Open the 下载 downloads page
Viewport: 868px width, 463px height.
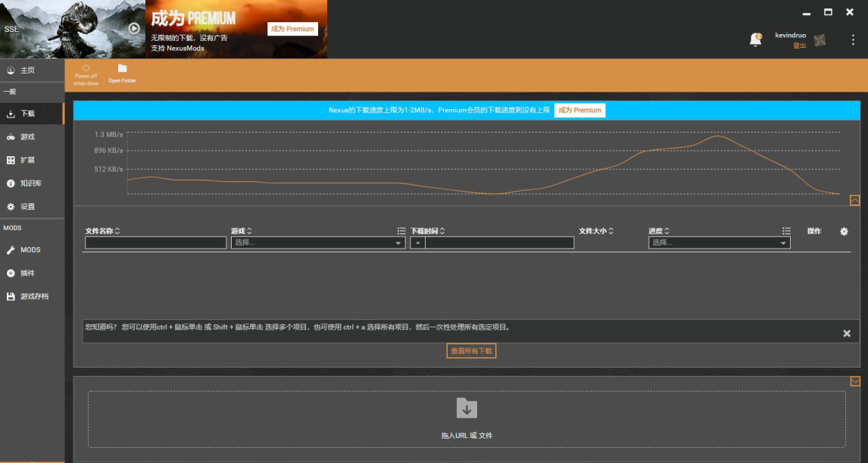pyautogui.click(x=32, y=114)
